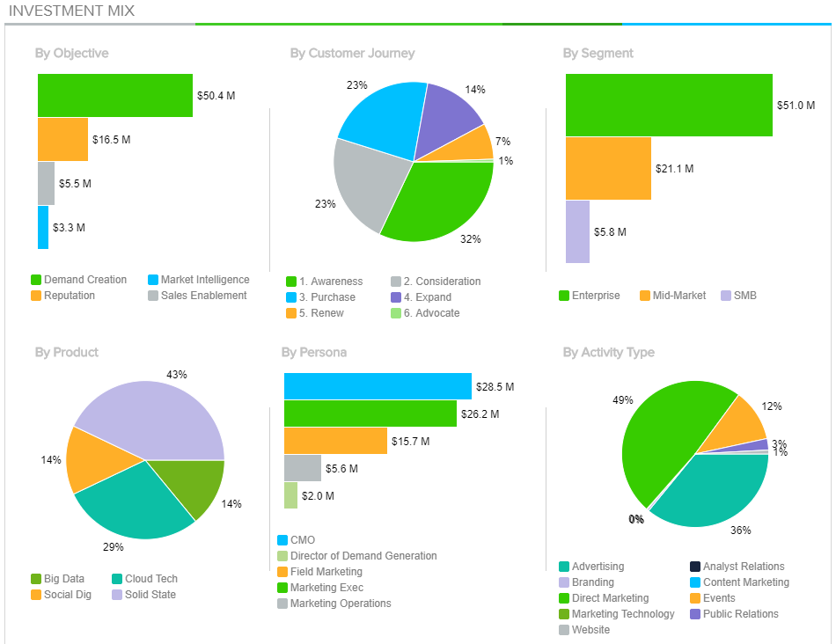The height and width of the screenshot is (644, 836).
Task: Toggle the 2. Consideration legend item
Action: coord(442,282)
